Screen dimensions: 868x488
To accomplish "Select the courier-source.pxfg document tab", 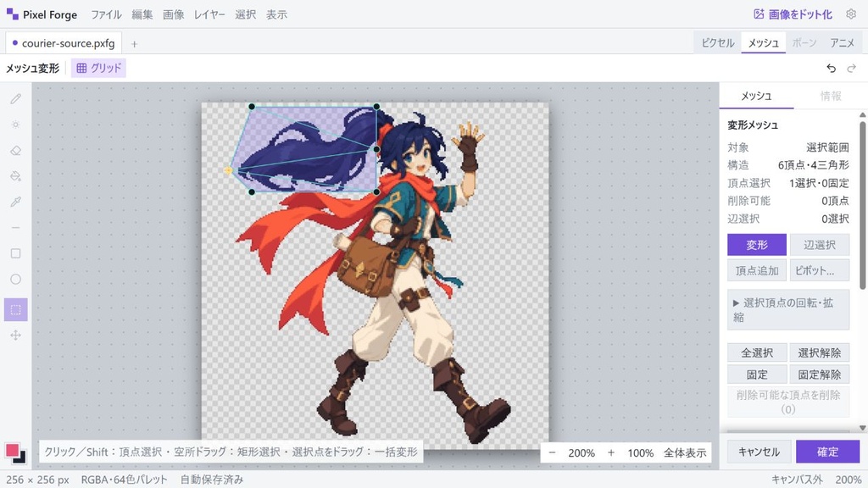I will point(63,43).
